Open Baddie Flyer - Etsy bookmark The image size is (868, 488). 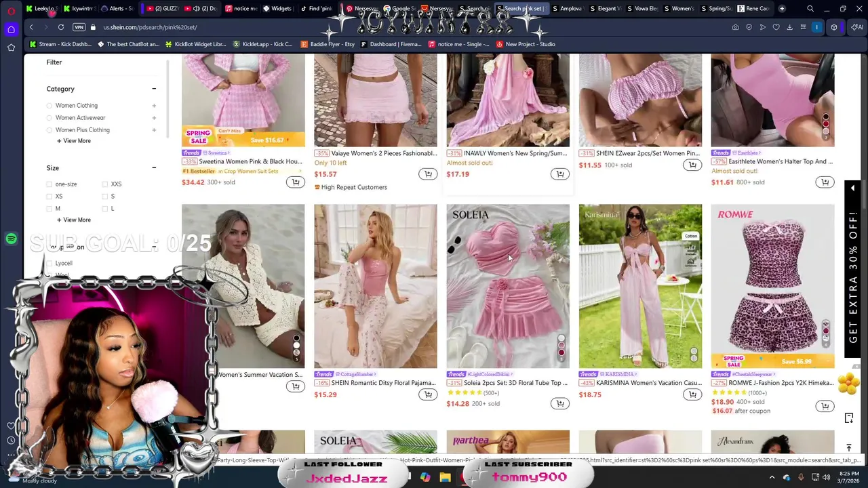[x=327, y=44]
